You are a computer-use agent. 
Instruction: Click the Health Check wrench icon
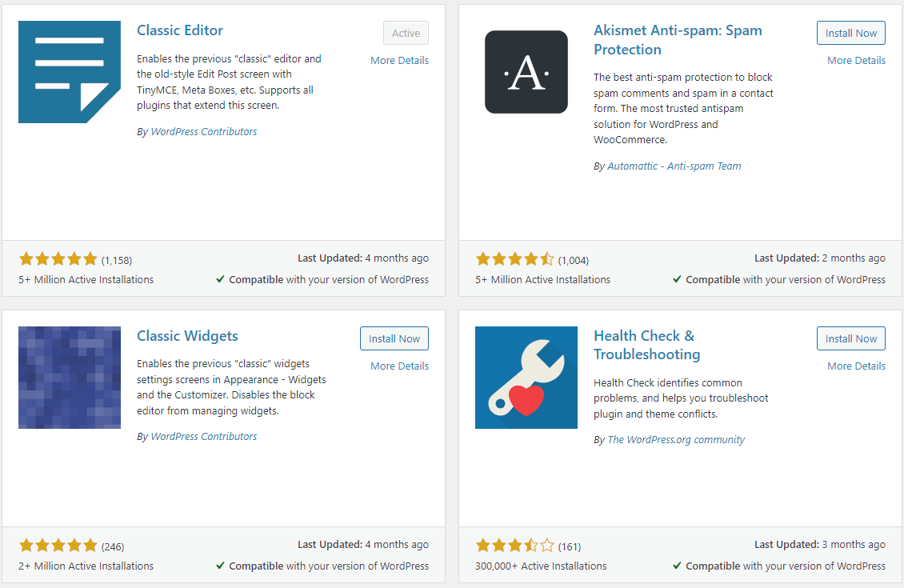tap(526, 378)
